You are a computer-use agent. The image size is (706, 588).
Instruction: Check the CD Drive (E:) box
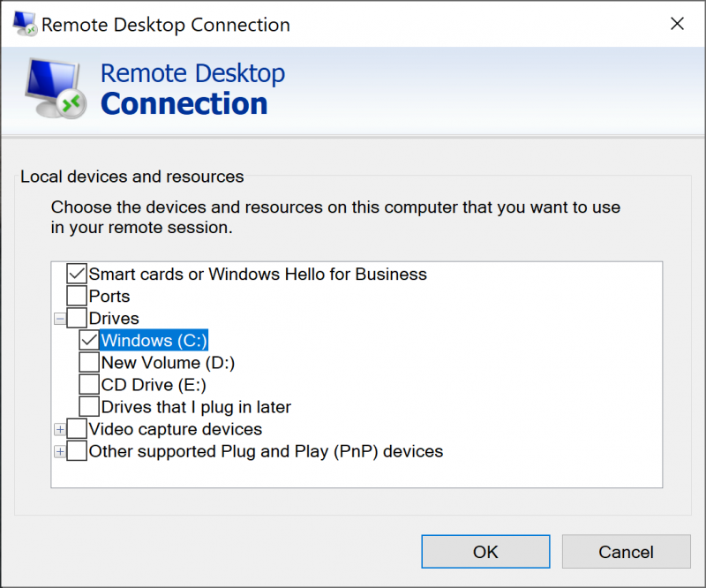pos(88,384)
